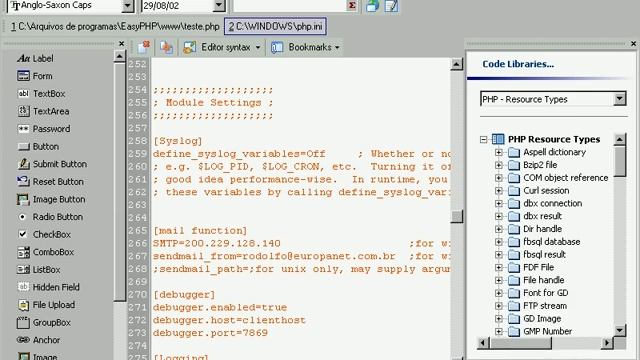Open the 29/08/02 date dropdown
Image resolution: width=640 pixels, height=360 pixels.
(x=219, y=5)
